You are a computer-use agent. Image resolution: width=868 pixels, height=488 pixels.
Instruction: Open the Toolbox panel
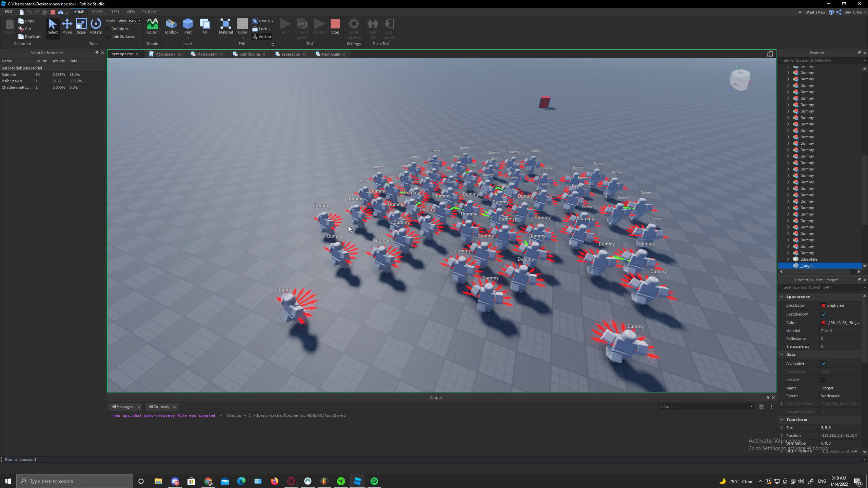tap(171, 26)
